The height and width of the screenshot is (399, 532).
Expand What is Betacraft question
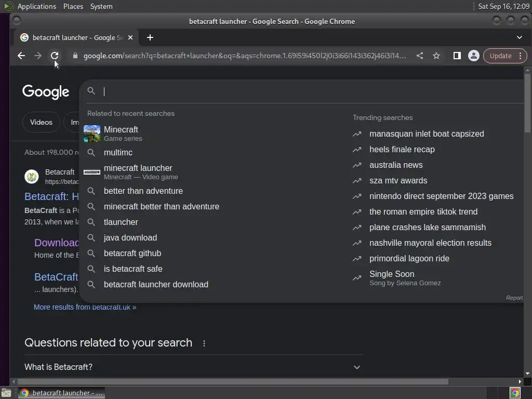(x=194, y=367)
